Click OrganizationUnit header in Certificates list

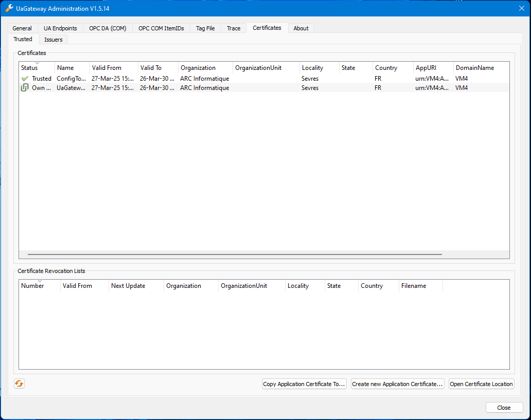(266, 68)
